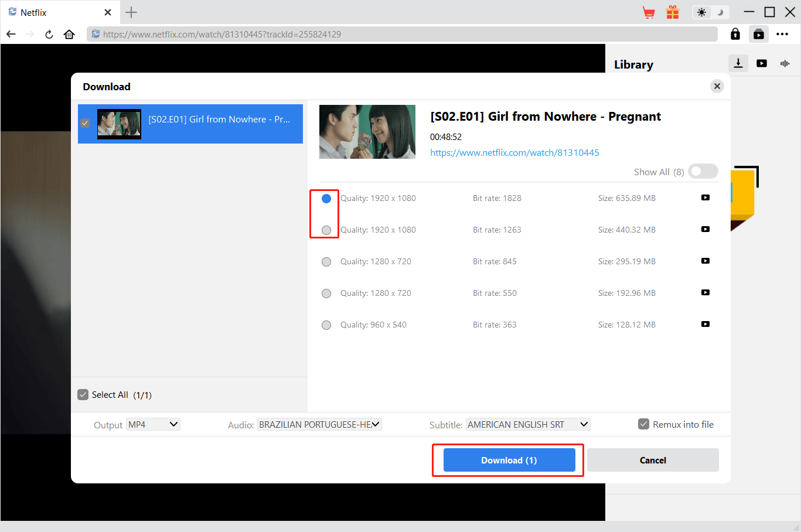Toggle the Select All checkbox
The image size is (801, 532).
point(83,395)
